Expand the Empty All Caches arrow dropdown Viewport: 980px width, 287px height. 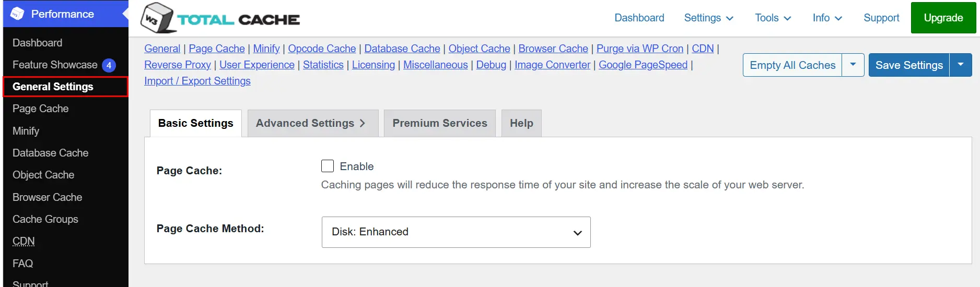853,65
